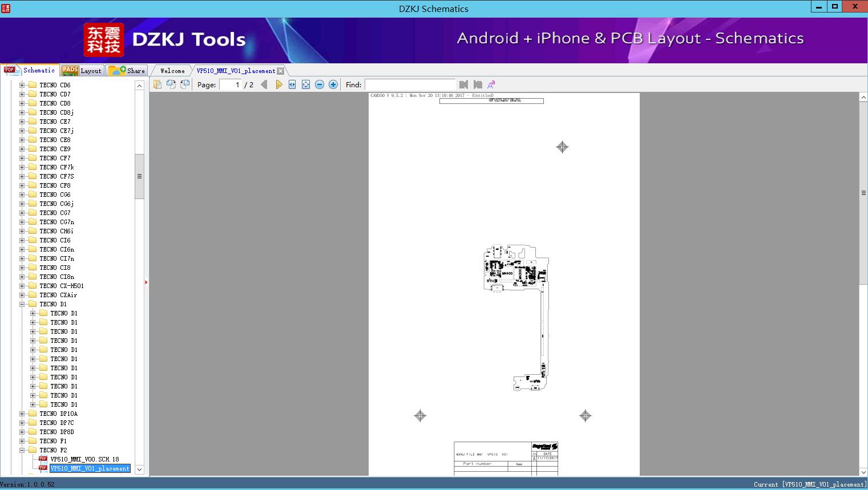
Task: Switch to the Schematic tab
Action: [x=30, y=70]
